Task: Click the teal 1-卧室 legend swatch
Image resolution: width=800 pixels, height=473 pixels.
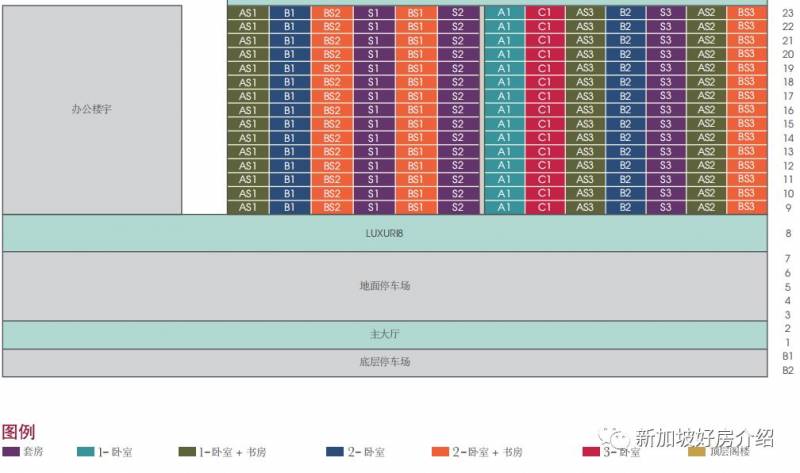Action: tap(86, 452)
